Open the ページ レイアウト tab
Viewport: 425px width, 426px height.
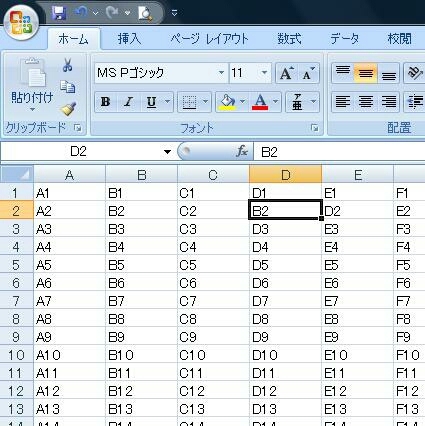210,39
